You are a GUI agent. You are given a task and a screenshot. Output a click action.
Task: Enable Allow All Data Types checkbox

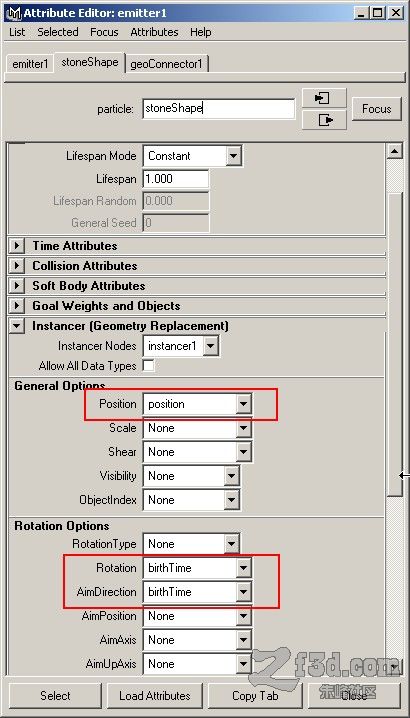coord(148,366)
